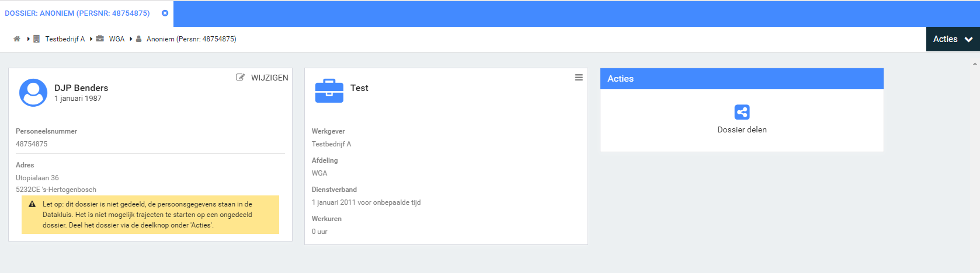The width and height of the screenshot is (980, 273).
Task: Click the pencil edit icon beside Wijzigen
Action: tap(240, 78)
